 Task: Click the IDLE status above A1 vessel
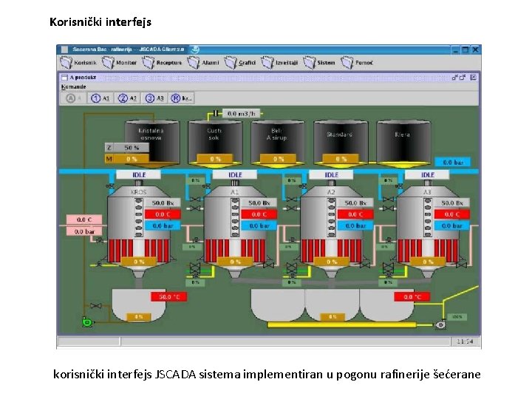pos(235,174)
